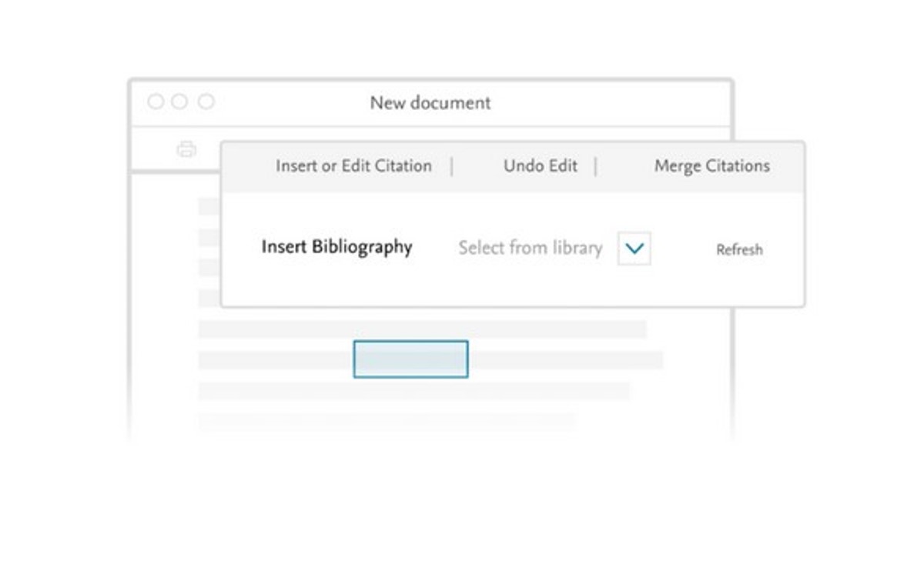This screenshot has height=571, width=924.
Task: Click the leftmost window control circle
Action: 156,102
